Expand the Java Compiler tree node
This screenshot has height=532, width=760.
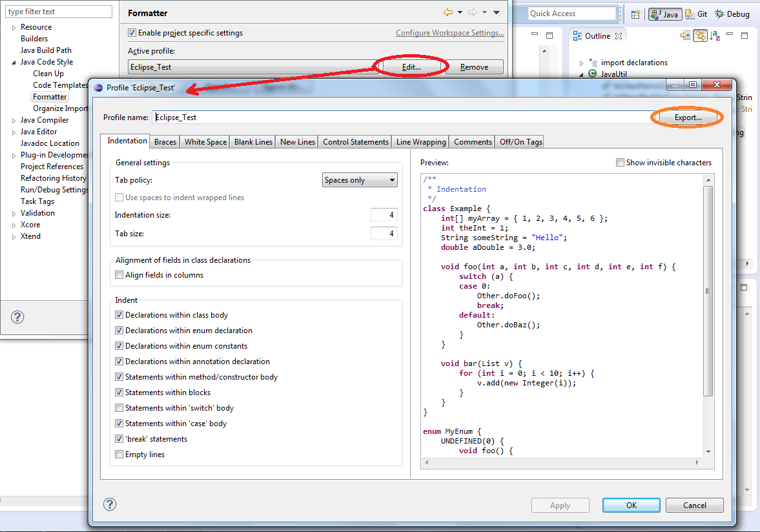(14, 121)
